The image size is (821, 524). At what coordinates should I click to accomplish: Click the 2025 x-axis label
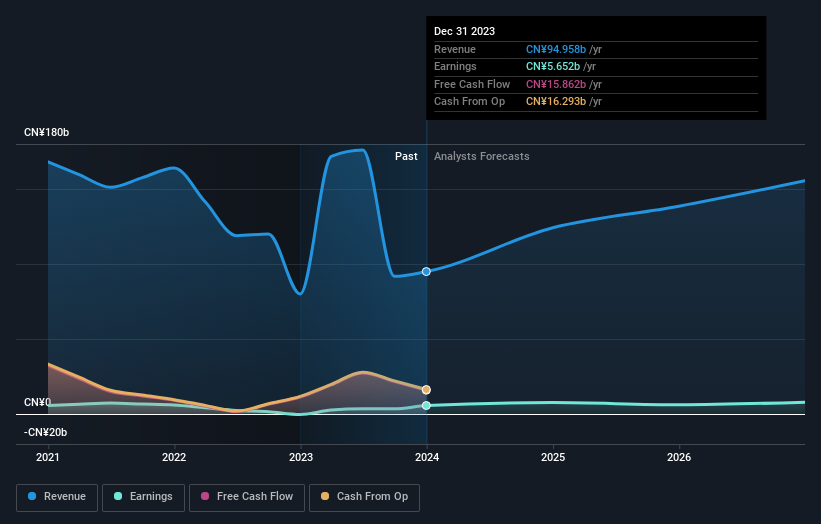[553, 457]
